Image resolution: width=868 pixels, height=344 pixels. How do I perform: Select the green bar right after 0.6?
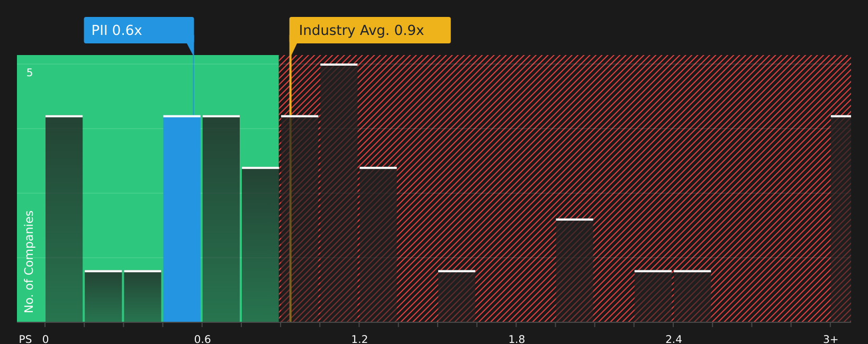click(221, 219)
